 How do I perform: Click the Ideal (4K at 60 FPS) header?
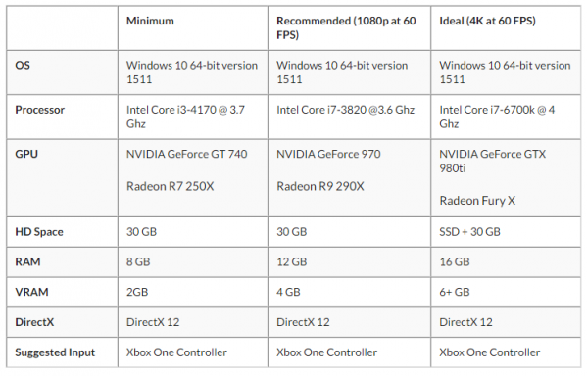click(x=487, y=21)
